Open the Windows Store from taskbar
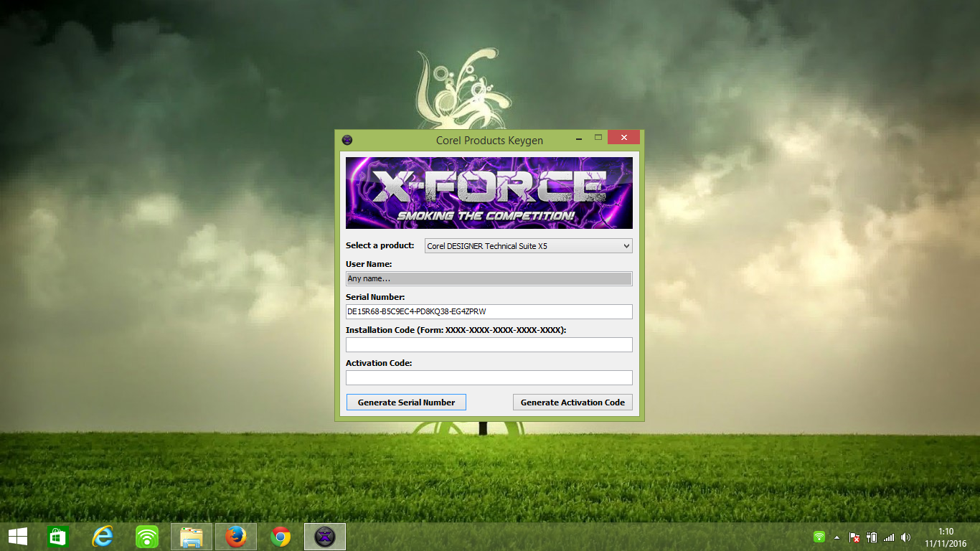 click(x=57, y=537)
